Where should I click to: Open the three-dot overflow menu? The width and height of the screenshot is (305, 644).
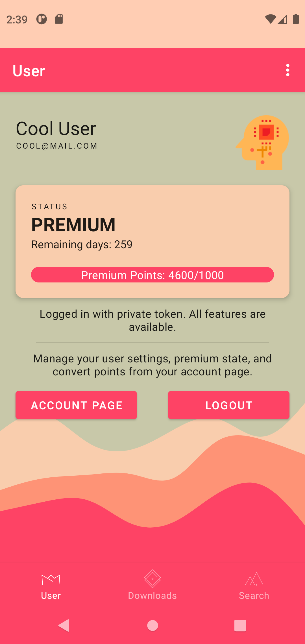287,70
